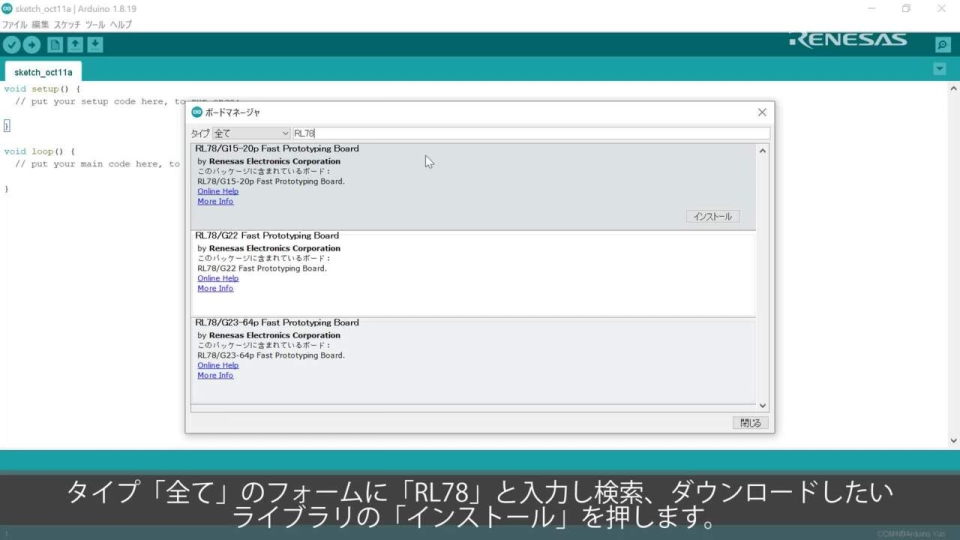Select RL78/G15-20p Fast Prototyping Board title
Screen dimensions: 960x540
tap(277, 148)
